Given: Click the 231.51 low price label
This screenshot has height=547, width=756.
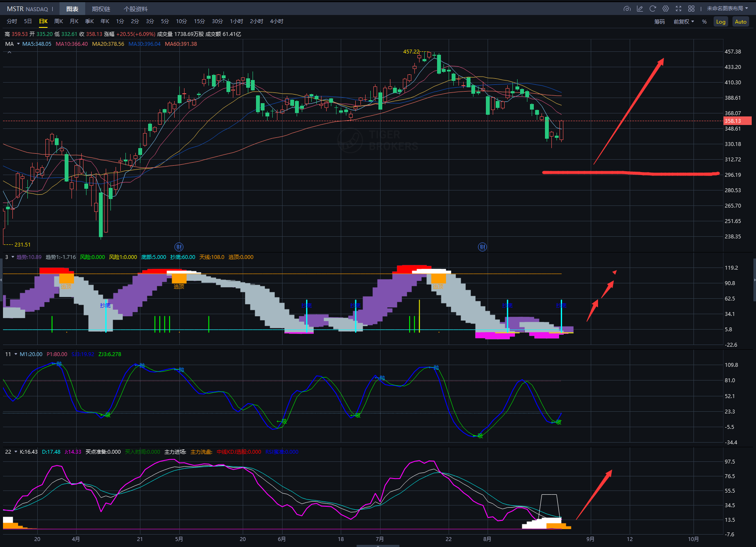Looking at the screenshot, I should coord(23,245).
